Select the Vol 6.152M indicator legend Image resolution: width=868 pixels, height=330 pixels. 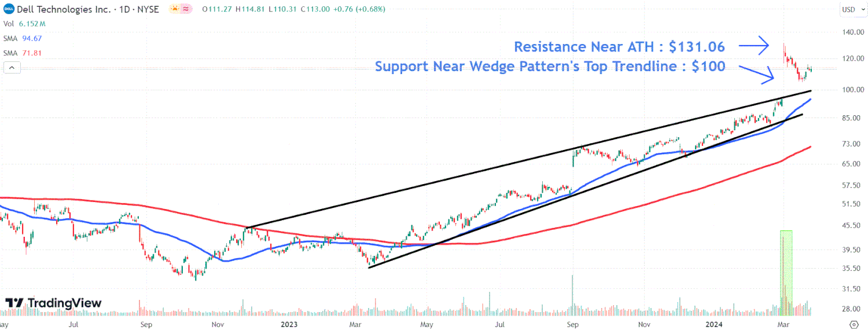(25, 24)
